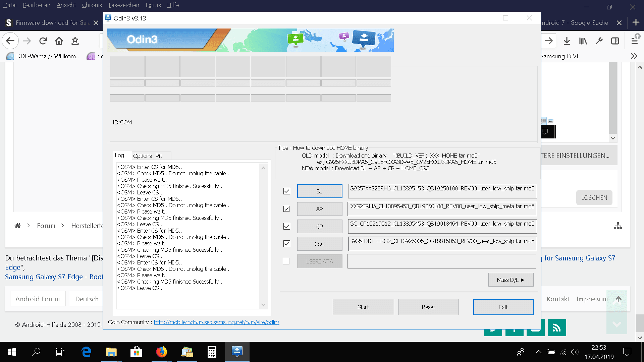The height and width of the screenshot is (362, 644).
Task: Open Microsoft Store from taskbar
Action: (136, 352)
